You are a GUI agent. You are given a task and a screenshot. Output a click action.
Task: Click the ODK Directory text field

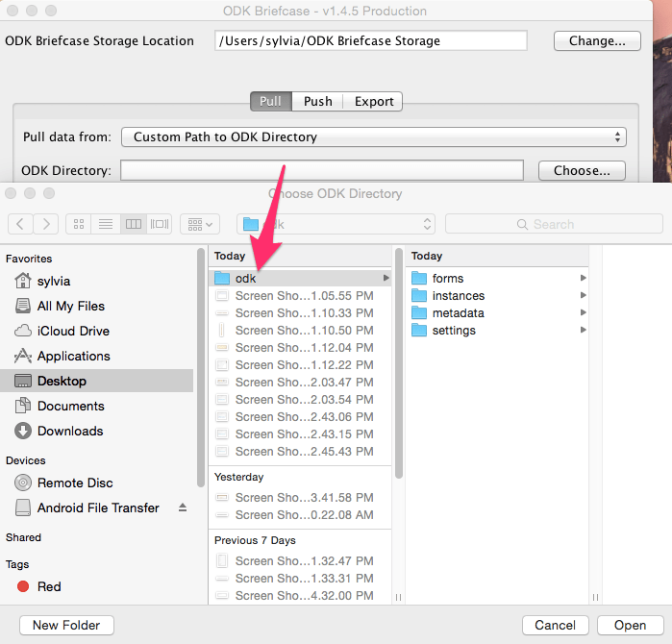[x=322, y=170]
